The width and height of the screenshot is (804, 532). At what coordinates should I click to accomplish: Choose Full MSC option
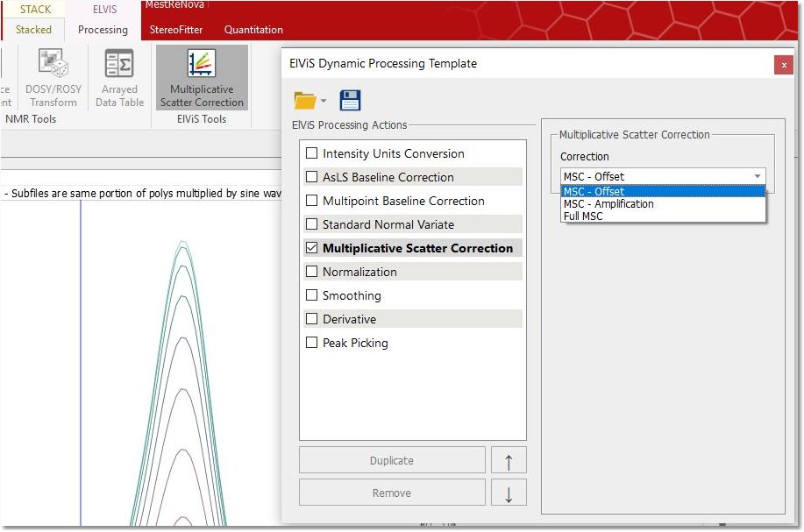click(663, 216)
